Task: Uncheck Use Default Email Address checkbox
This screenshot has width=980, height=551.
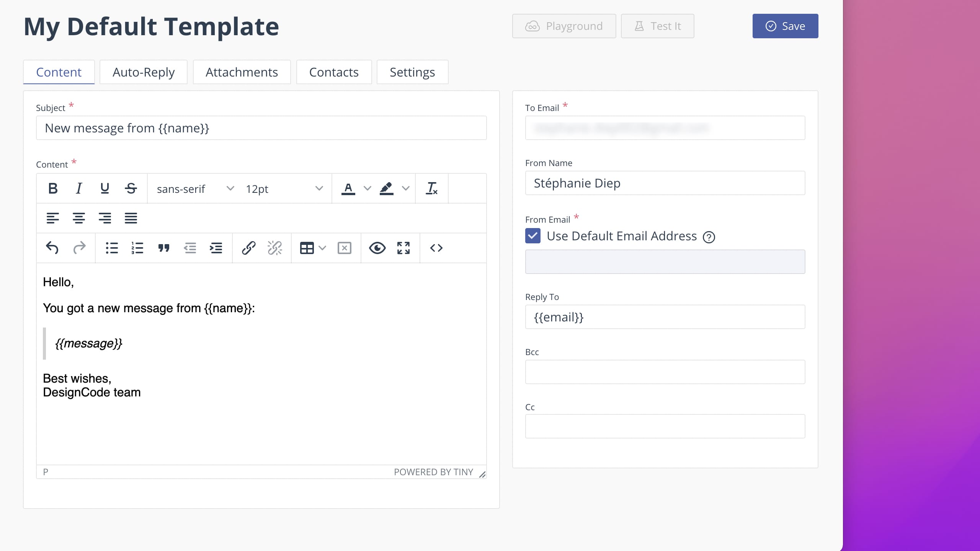Action: tap(532, 236)
